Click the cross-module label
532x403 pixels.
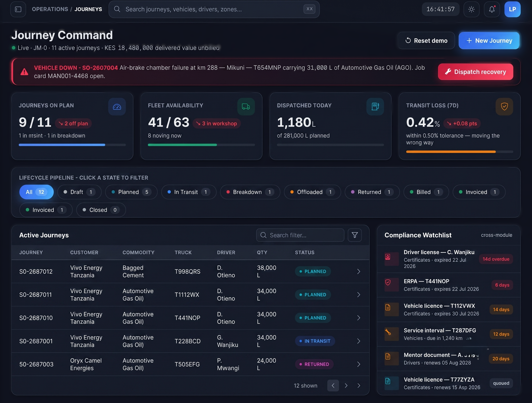(497, 235)
